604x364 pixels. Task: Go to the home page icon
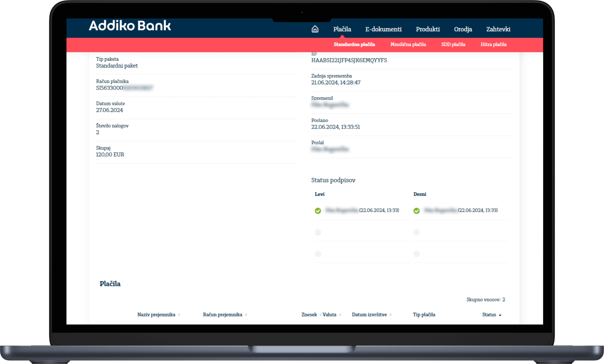[315, 29]
